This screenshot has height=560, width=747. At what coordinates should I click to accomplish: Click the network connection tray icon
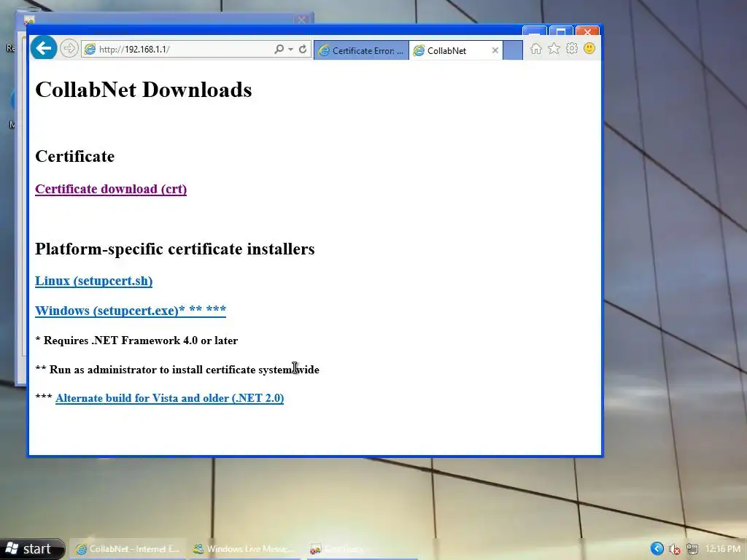click(692, 550)
